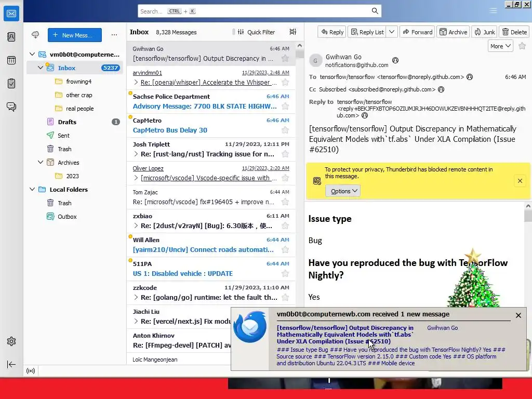Open the Address Book space
The height and width of the screenshot is (399, 532).
11,37
